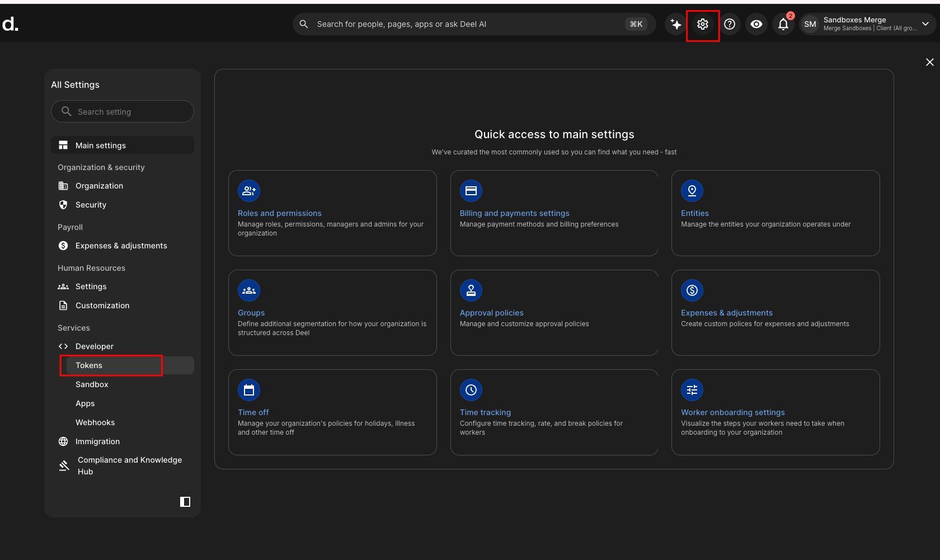The image size is (940, 560).
Task: Select Main settings in sidebar
Action: 123,145
